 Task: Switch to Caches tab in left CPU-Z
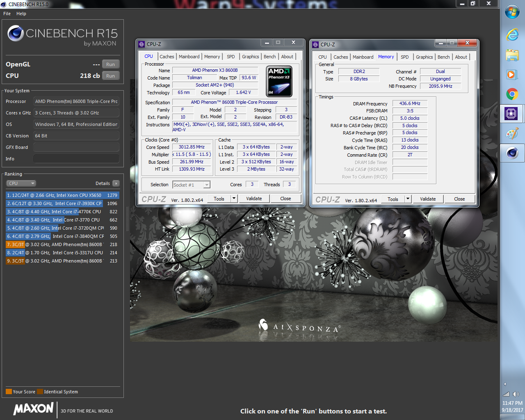pyautogui.click(x=167, y=57)
